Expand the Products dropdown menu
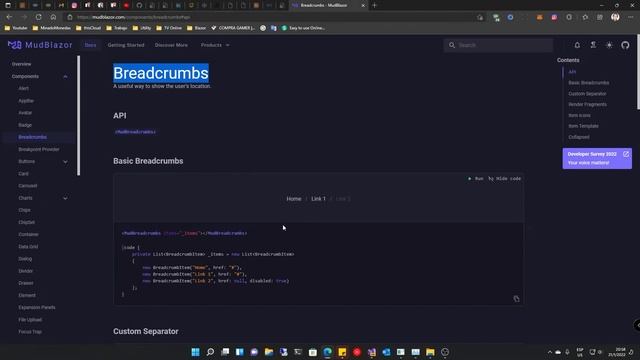The height and width of the screenshot is (360, 640). (215, 45)
